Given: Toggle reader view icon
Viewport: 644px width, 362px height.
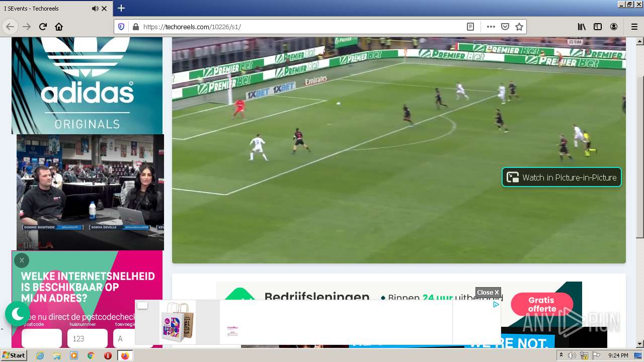Looking at the screenshot, I should tap(470, 27).
